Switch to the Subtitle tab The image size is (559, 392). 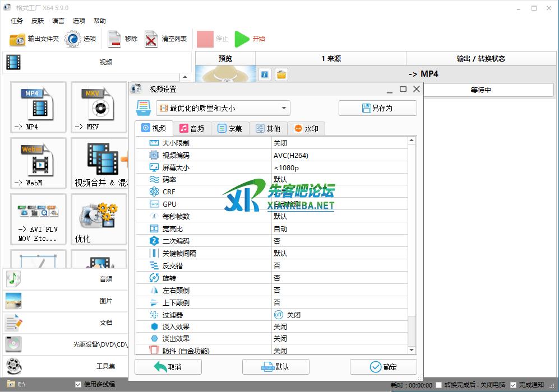click(x=230, y=128)
